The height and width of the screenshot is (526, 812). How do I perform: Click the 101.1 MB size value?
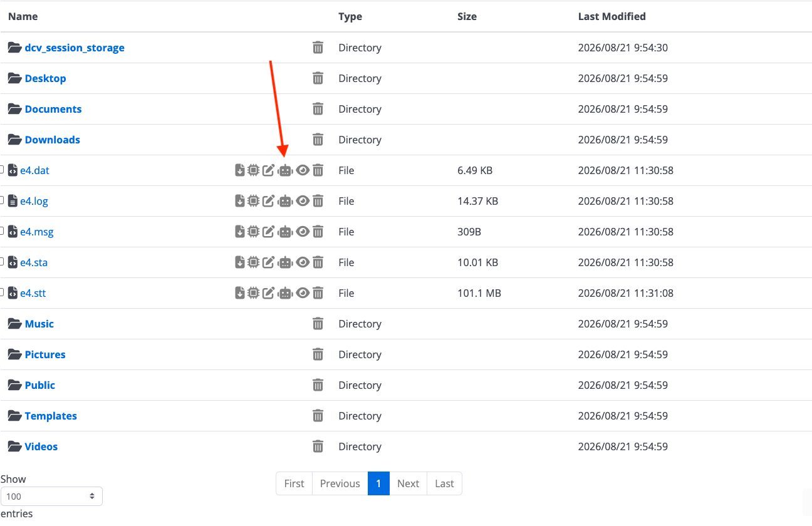[x=479, y=293]
